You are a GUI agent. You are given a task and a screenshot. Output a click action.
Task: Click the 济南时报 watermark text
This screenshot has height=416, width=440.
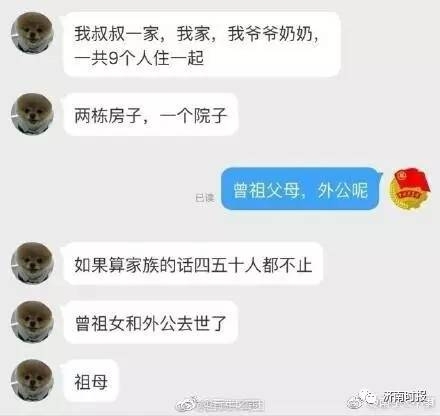click(404, 397)
